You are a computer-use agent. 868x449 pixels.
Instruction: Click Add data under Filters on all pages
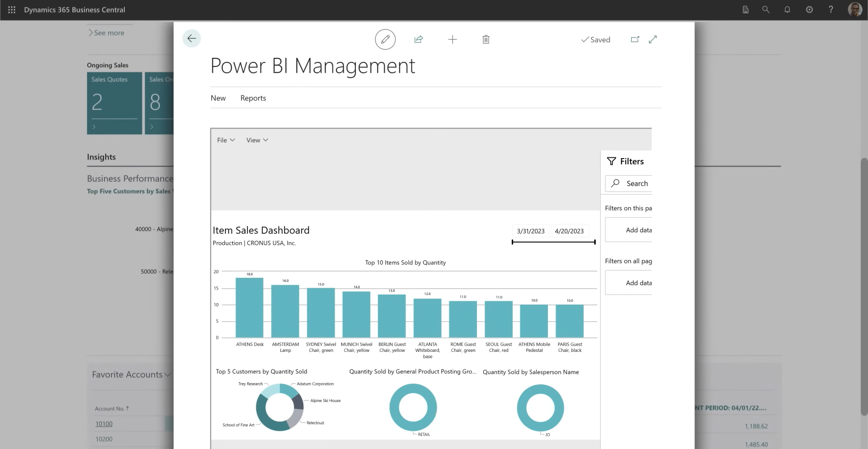pyautogui.click(x=628, y=283)
